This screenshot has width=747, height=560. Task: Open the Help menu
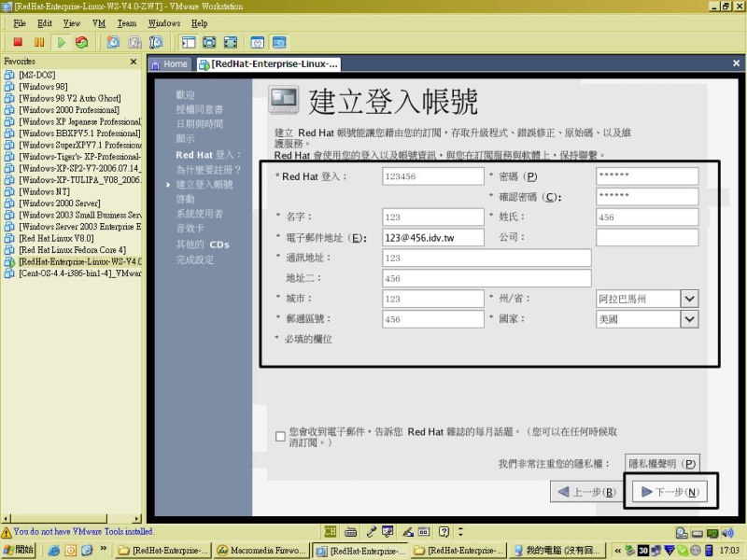point(200,23)
